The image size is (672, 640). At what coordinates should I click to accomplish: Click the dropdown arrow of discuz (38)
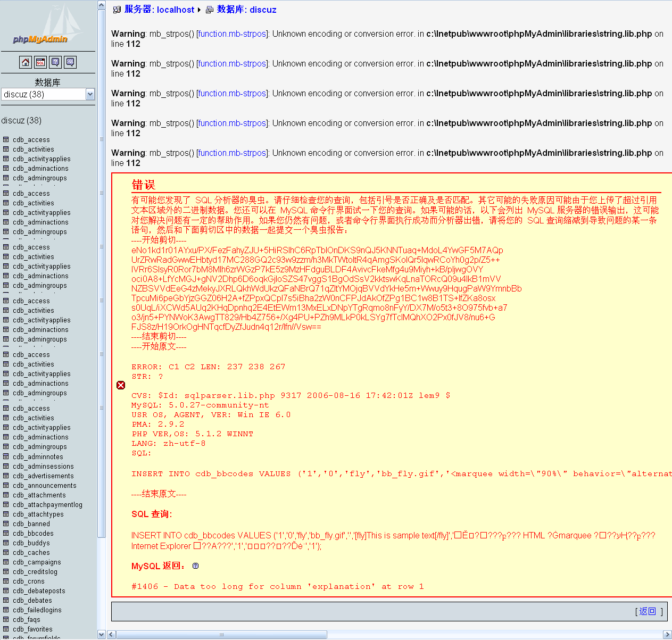pyautogui.click(x=90, y=94)
